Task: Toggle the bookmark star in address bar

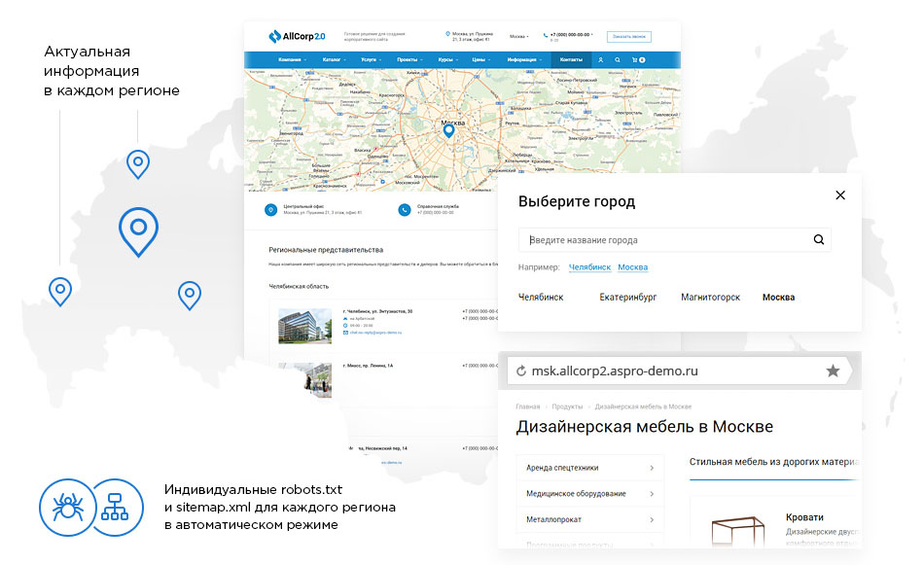Action: point(833,371)
